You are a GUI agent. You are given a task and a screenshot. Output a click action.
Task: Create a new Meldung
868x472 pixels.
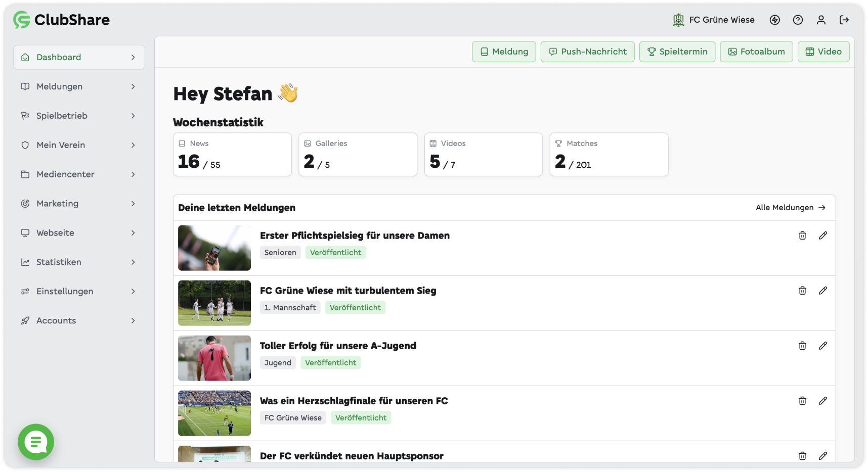[x=504, y=52]
